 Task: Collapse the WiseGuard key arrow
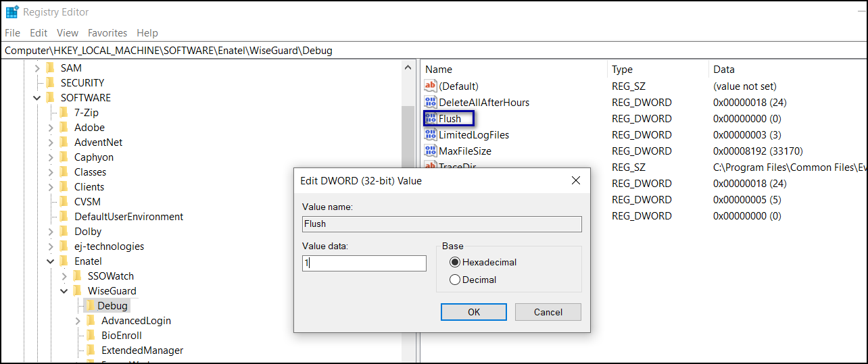pyautogui.click(x=64, y=291)
